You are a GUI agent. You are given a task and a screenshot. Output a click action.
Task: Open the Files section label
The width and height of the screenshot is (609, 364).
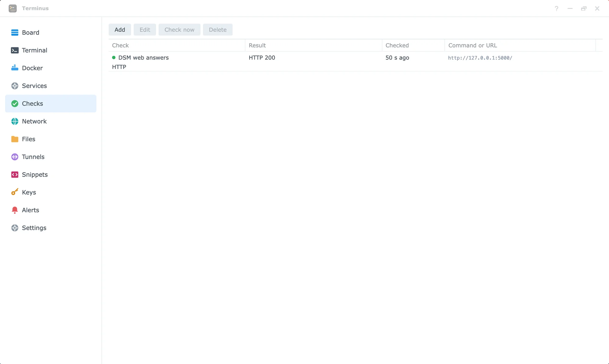pos(29,139)
